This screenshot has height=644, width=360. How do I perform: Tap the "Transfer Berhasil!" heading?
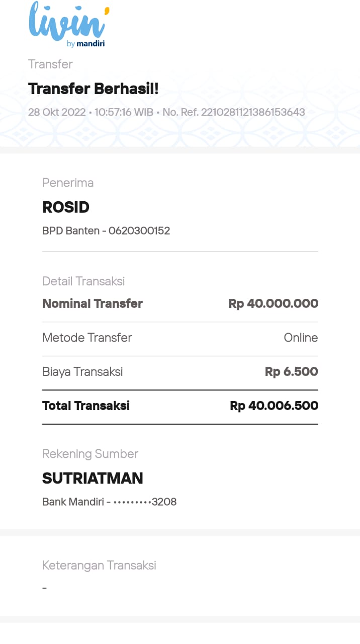(x=94, y=89)
